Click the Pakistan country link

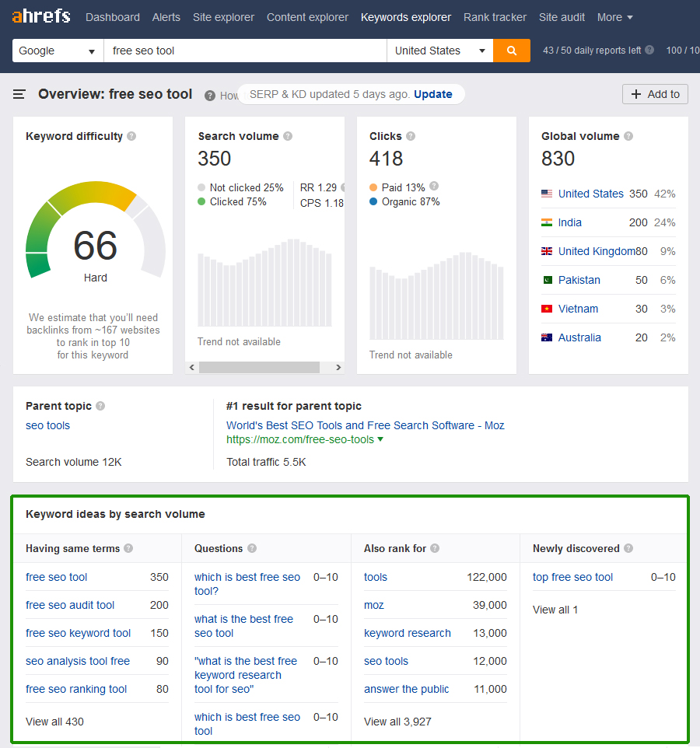579,280
